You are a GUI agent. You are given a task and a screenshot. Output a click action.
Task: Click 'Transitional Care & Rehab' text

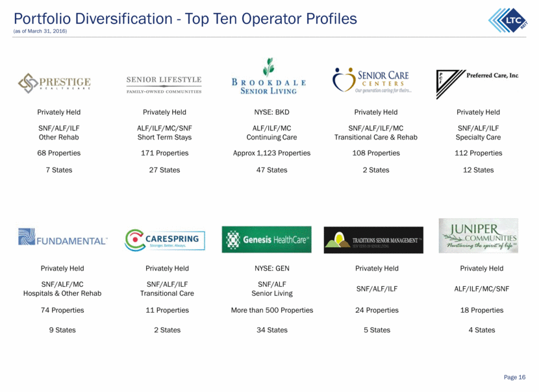click(376, 137)
